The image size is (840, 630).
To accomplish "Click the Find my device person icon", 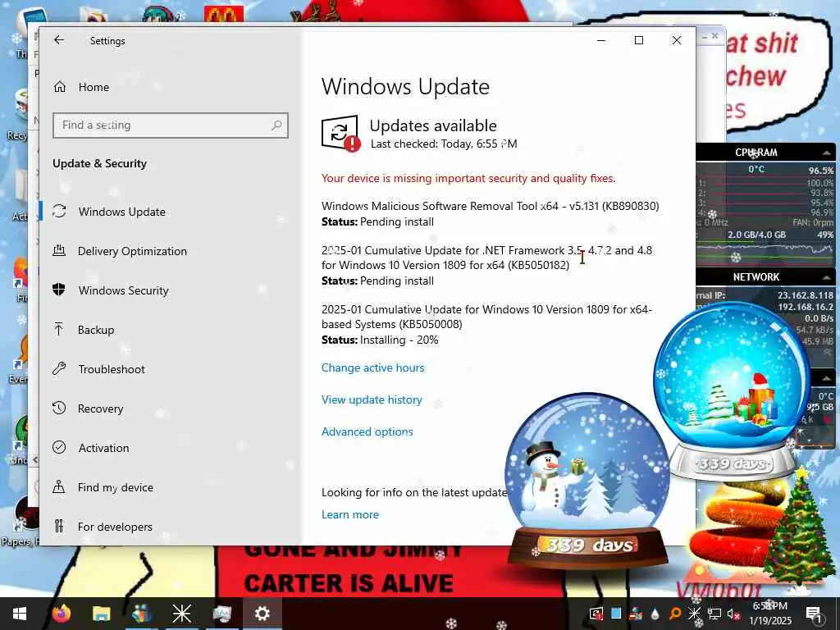I will click(x=59, y=487).
